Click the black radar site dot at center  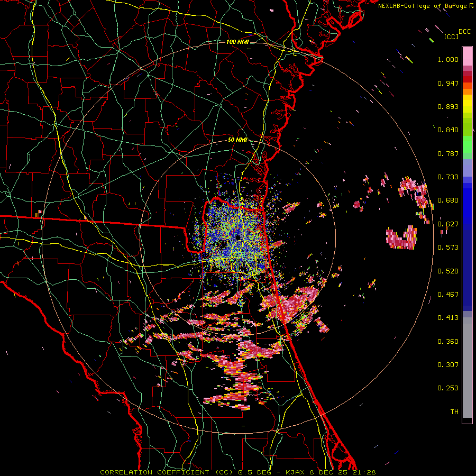coord(237,237)
